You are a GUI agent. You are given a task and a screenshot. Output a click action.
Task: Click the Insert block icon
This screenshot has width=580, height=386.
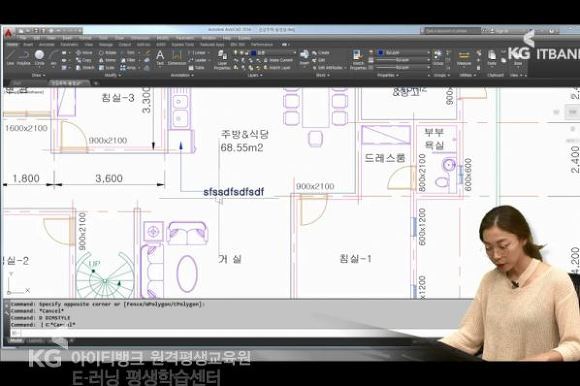[304, 57]
